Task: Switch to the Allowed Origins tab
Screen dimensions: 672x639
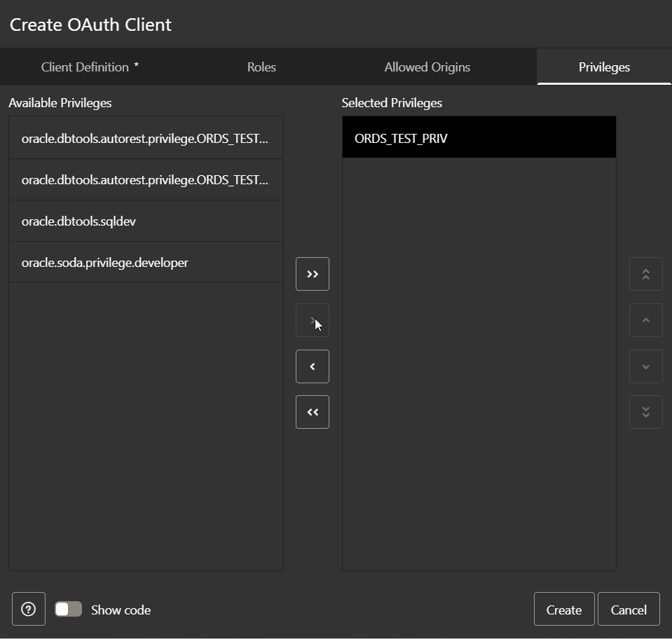Action: [427, 67]
